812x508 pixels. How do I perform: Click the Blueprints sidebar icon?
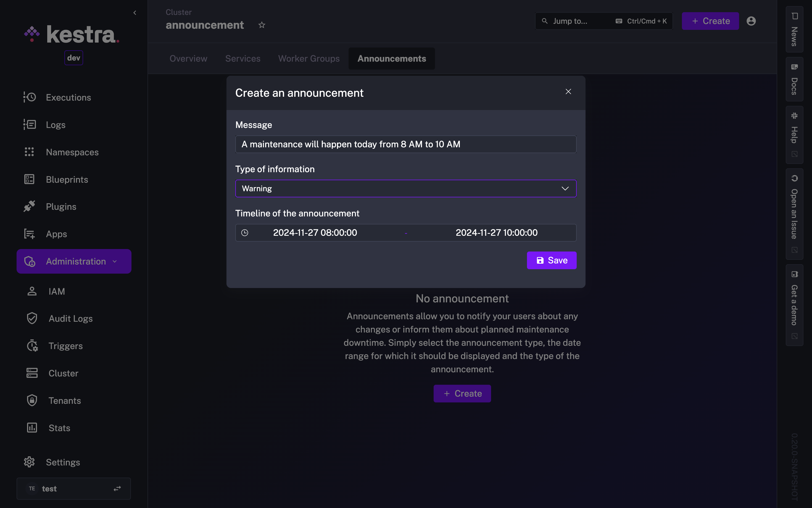click(x=30, y=179)
